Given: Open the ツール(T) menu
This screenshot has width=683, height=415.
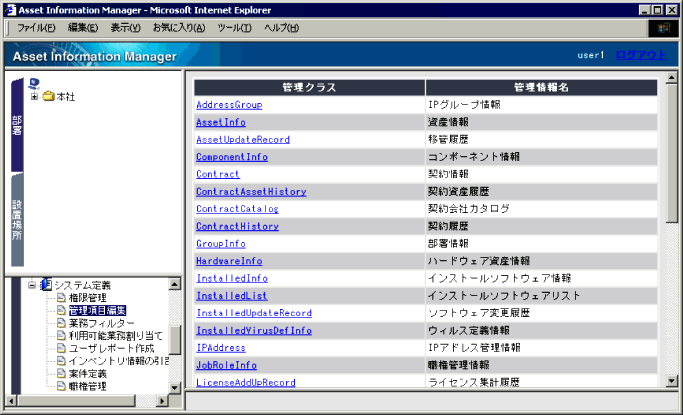Looking at the screenshot, I should tap(234, 28).
